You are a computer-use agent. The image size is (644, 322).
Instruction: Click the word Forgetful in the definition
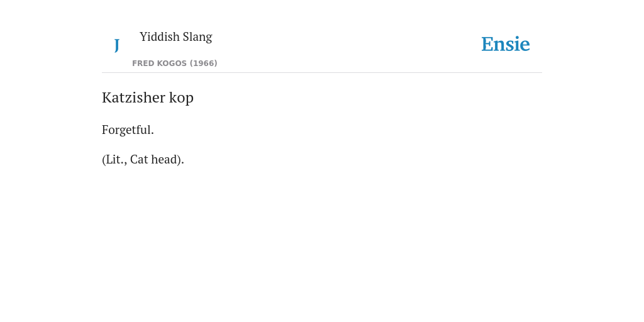pyautogui.click(x=126, y=130)
